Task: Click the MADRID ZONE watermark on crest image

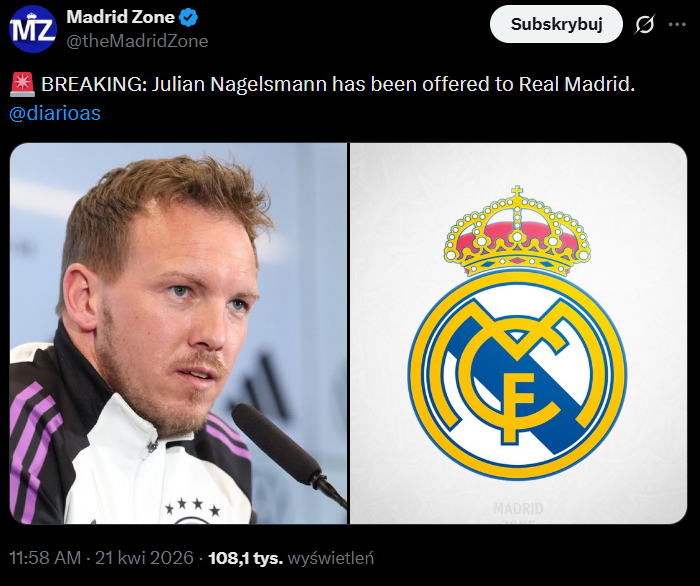Action: click(x=518, y=512)
